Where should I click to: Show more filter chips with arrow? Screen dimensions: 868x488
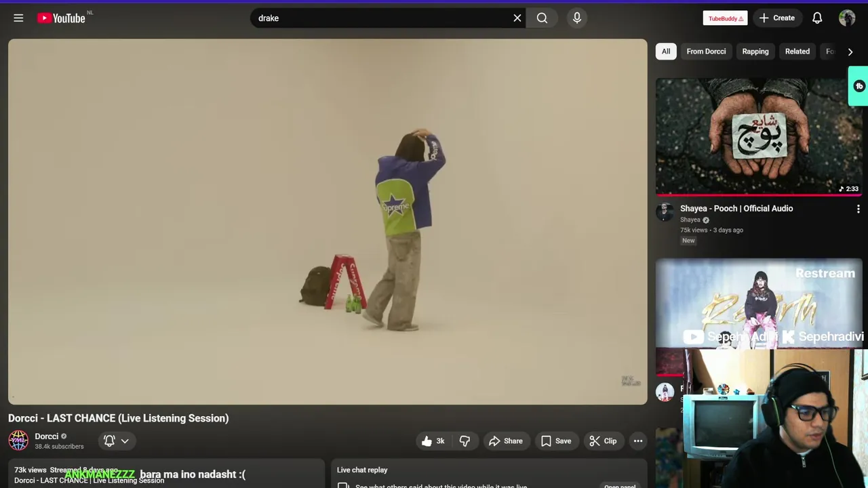pyautogui.click(x=850, y=52)
